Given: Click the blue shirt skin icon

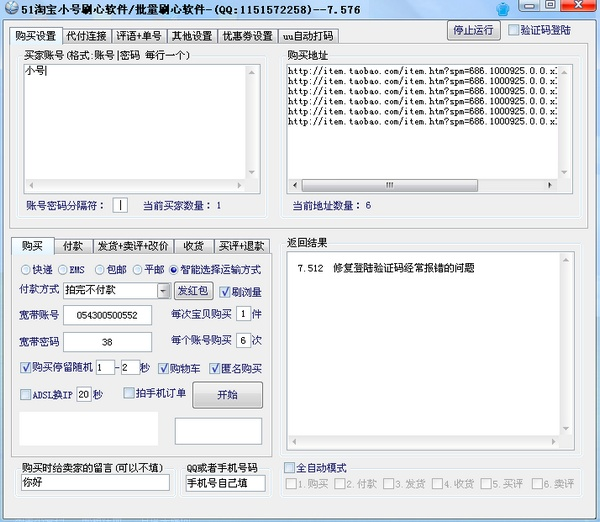Looking at the screenshot, I should pyautogui.click(x=502, y=9).
